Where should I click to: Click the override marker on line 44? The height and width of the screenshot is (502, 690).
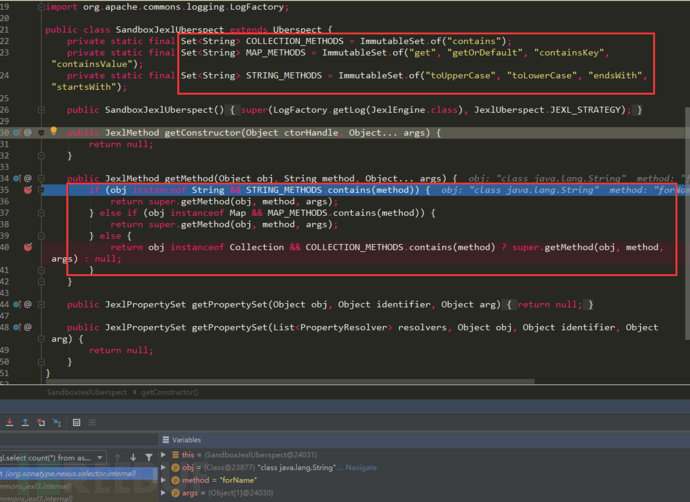pyautogui.click(x=17, y=304)
